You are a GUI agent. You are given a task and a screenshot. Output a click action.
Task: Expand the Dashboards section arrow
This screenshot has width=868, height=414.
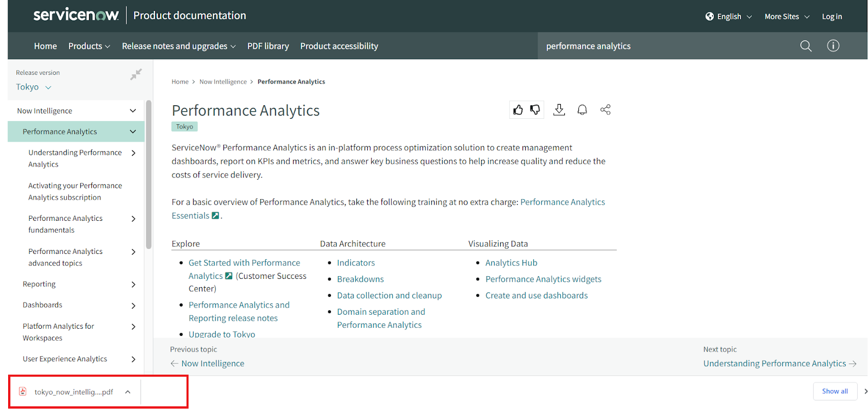click(x=133, y=305)
